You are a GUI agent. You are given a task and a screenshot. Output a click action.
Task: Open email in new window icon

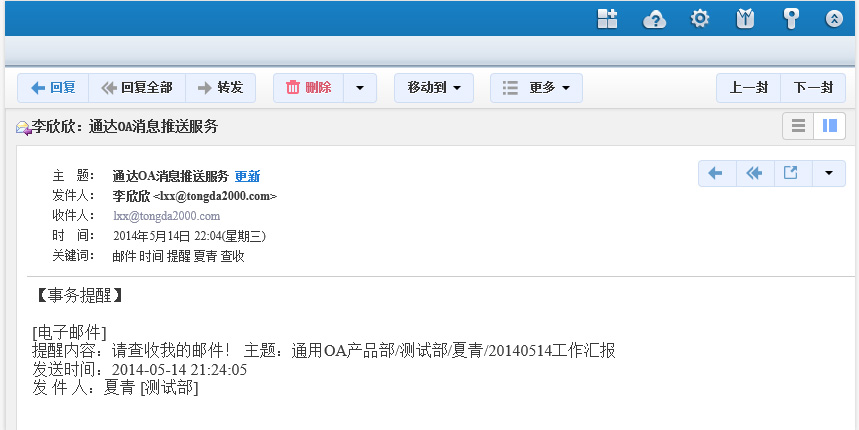pyautogui.click(x=791, y=173)
